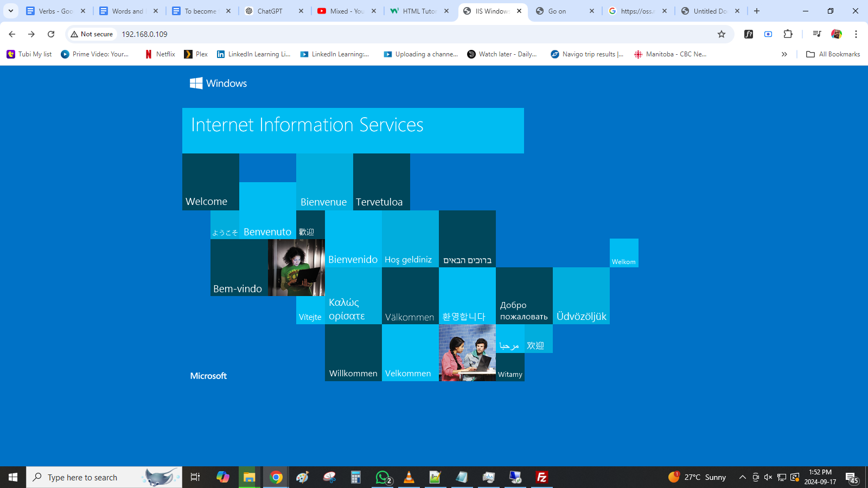The height and width of the screenshot is (488, 868).
Task: Open the All Bookmarks folder
Action: pyautogui.click(x=833, y=54)
